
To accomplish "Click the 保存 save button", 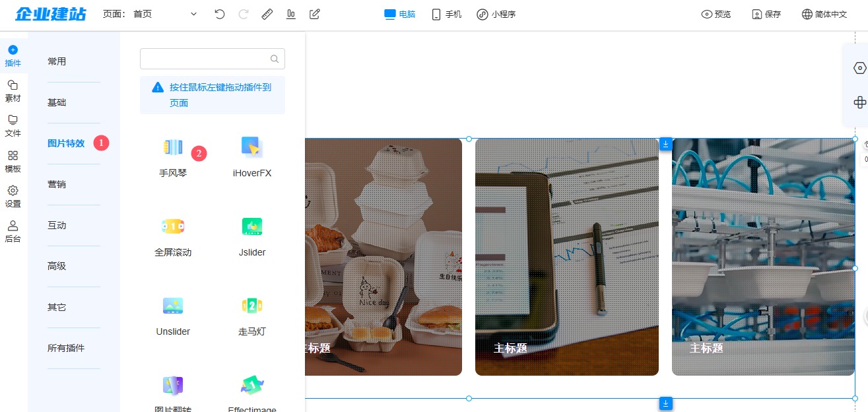I will point(766,14).
